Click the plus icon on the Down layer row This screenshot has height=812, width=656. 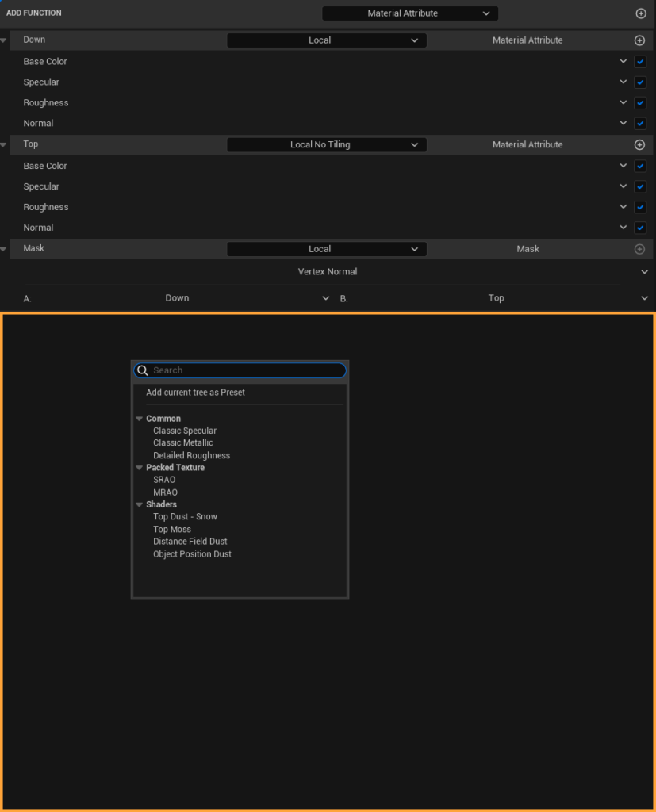click(641, 40)
